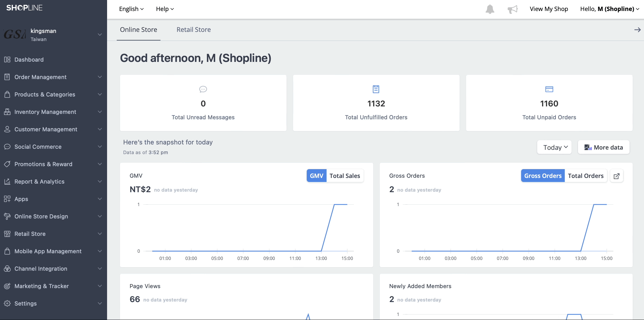The image size is (644, 320).
Task: Click the notification bell icon
Action: [490, 9]
